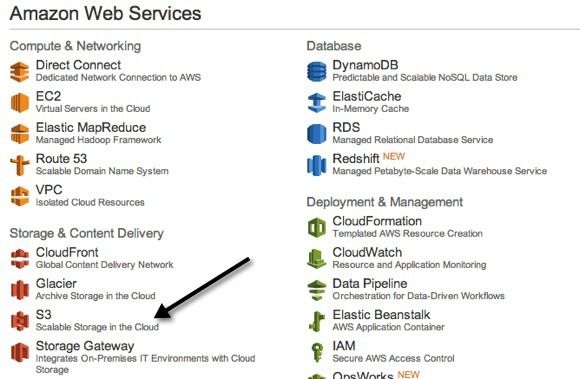Click the VPC service icon

pos(20,196)
